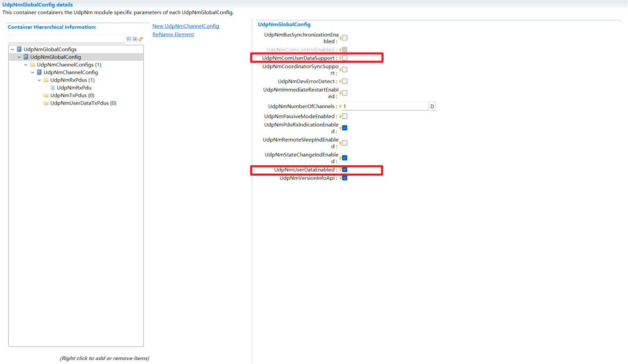Click the collapse all tree icon
The image size is (628, 364).
click(x=129, y=39)
